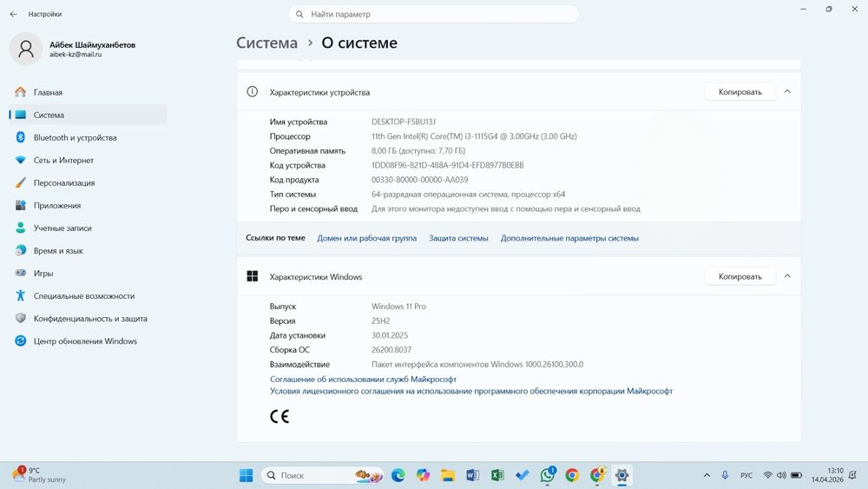Screen dimensions: 868x489
Task: Select the install date 30.01.2025
Action: [x=390, y=335]
